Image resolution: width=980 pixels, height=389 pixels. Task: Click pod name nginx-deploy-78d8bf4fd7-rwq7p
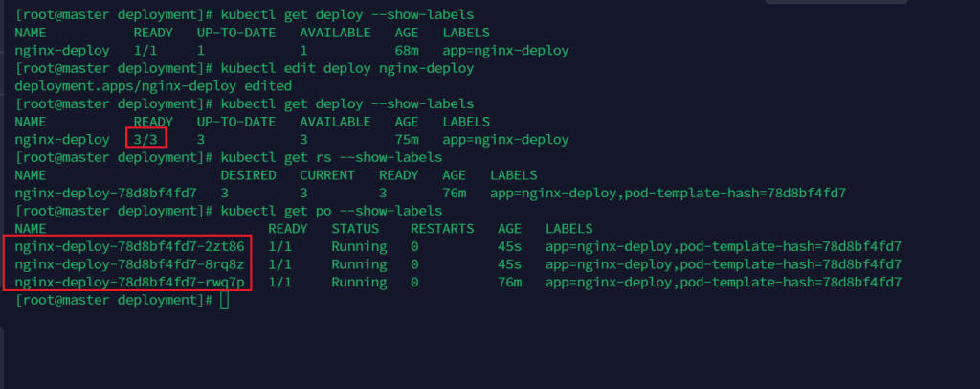pyautogui.click(x=129, y=283)
